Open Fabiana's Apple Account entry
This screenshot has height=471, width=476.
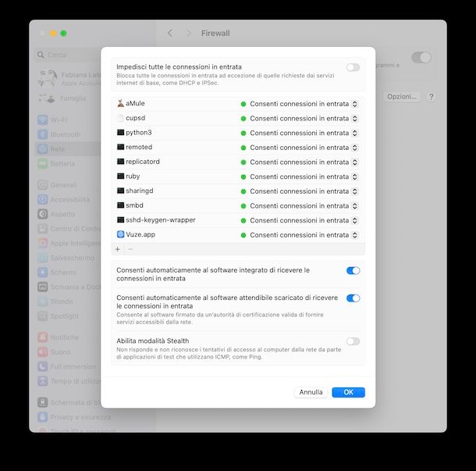(69, 78)
